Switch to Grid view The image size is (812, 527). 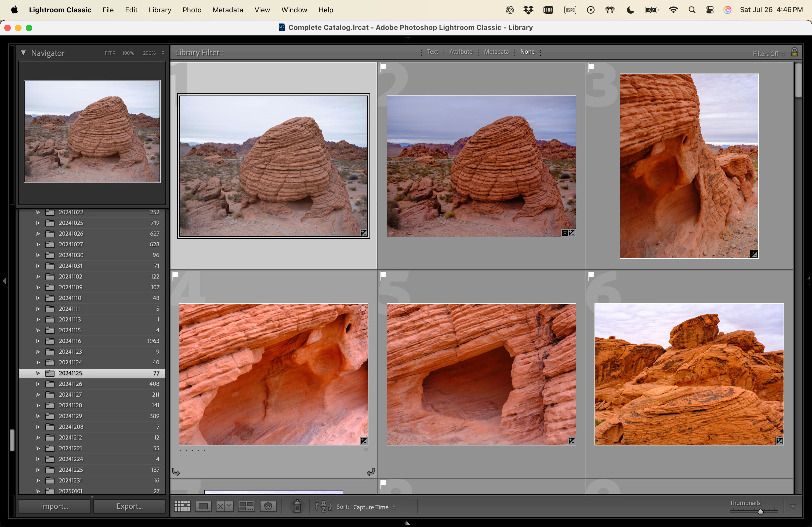[182, 507]
